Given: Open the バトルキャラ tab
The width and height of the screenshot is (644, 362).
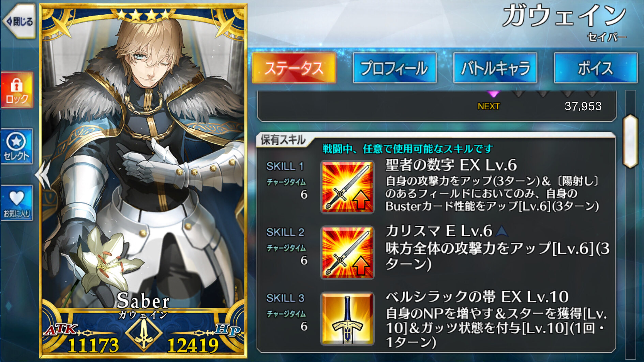Looking at the screenshot, I should click(495, 68).
